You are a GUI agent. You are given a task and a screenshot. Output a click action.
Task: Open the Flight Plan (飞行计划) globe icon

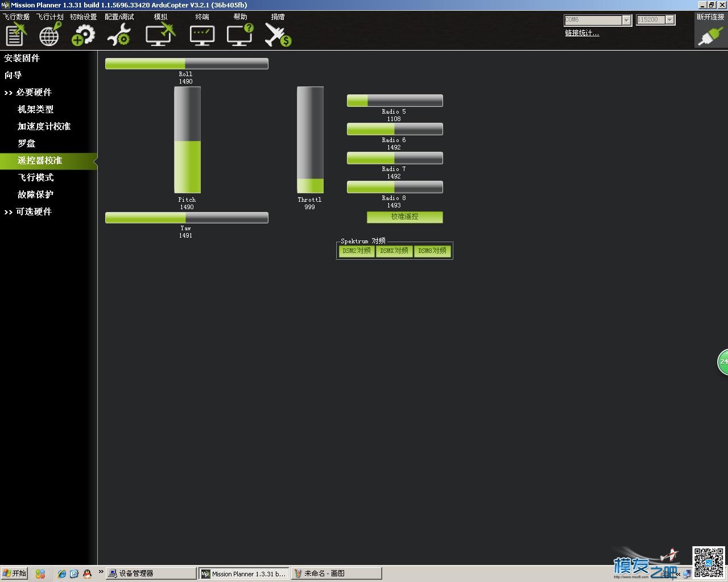(50, 34)
